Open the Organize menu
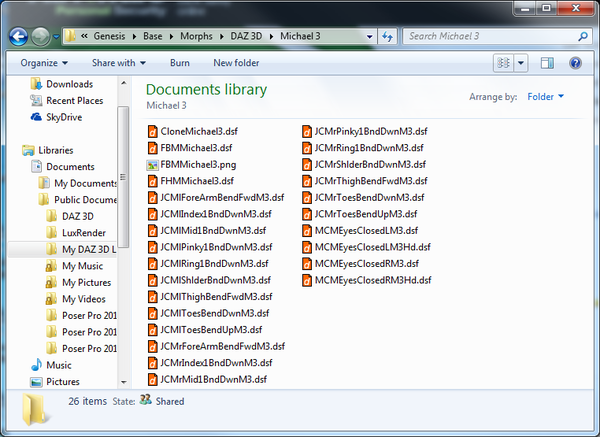 point(44,63)
